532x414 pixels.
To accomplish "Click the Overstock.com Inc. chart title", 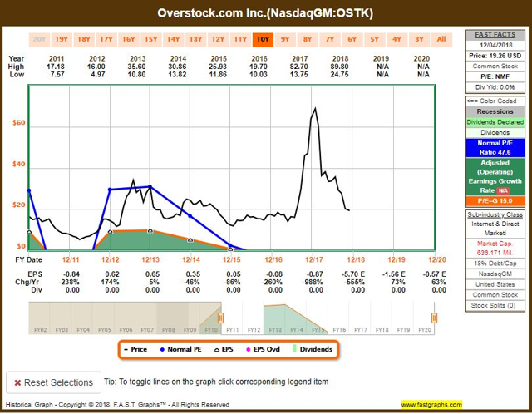I will (265, 13).
